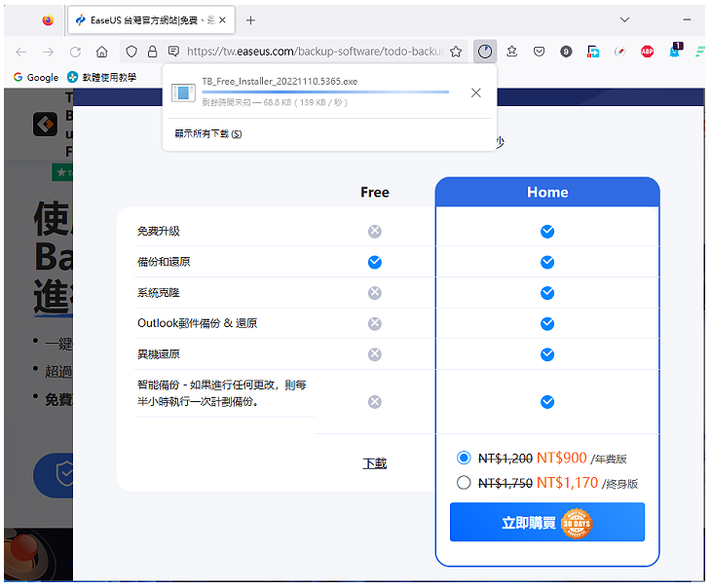
Task: Bookmark this page with the star
Action: (x=456, y=52)
